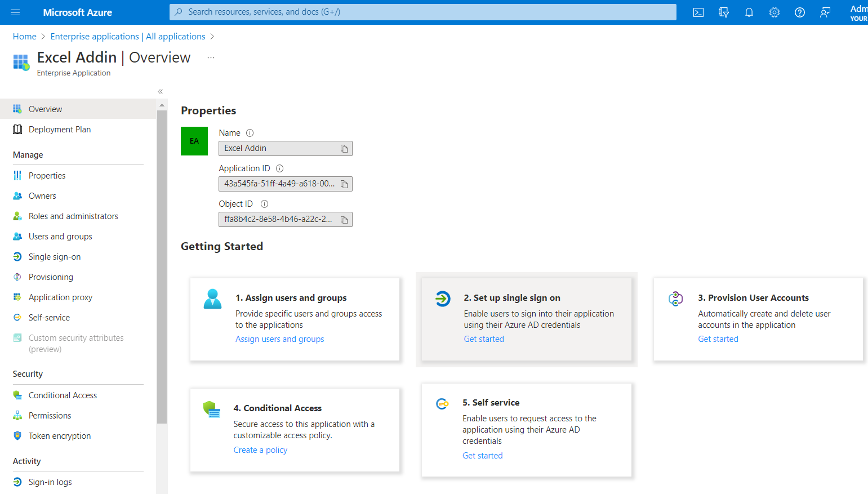Open the Help and support menu

click(799, 12)
